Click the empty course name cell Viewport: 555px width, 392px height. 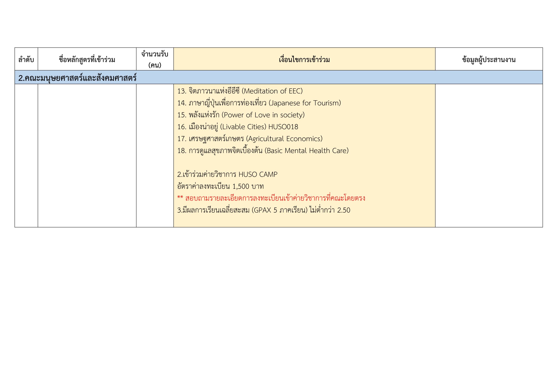[87, 155]
